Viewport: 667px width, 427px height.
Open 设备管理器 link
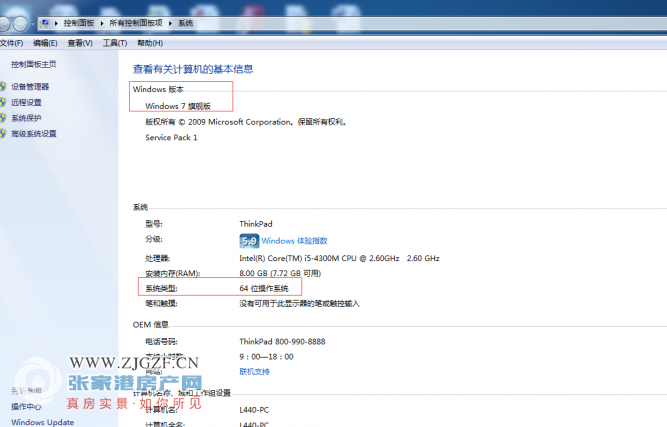pyautogui.click(x=30, y=87)
